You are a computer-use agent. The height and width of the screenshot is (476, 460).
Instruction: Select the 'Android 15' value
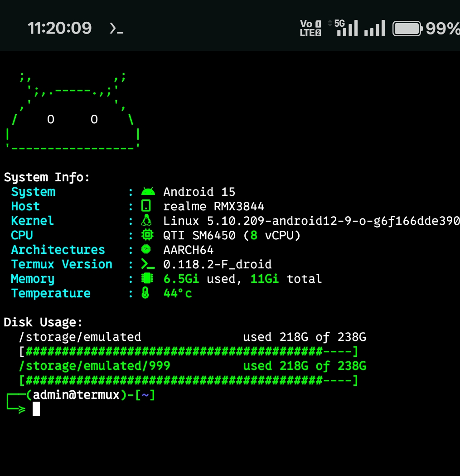[199, 192]
